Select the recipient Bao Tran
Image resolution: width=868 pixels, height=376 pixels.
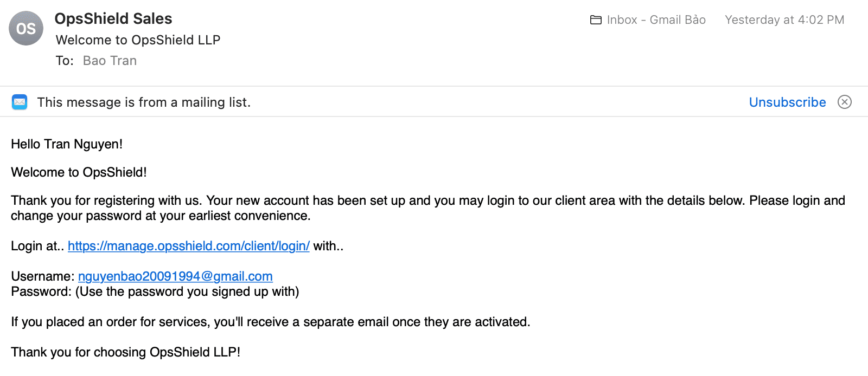[x=110, y=61]
